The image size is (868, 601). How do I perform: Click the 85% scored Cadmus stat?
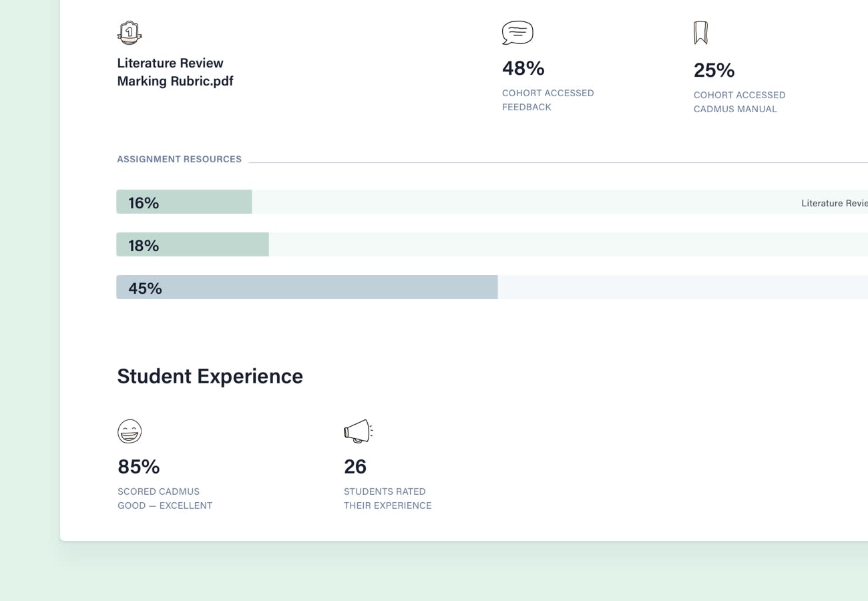(x=139, y=466)
